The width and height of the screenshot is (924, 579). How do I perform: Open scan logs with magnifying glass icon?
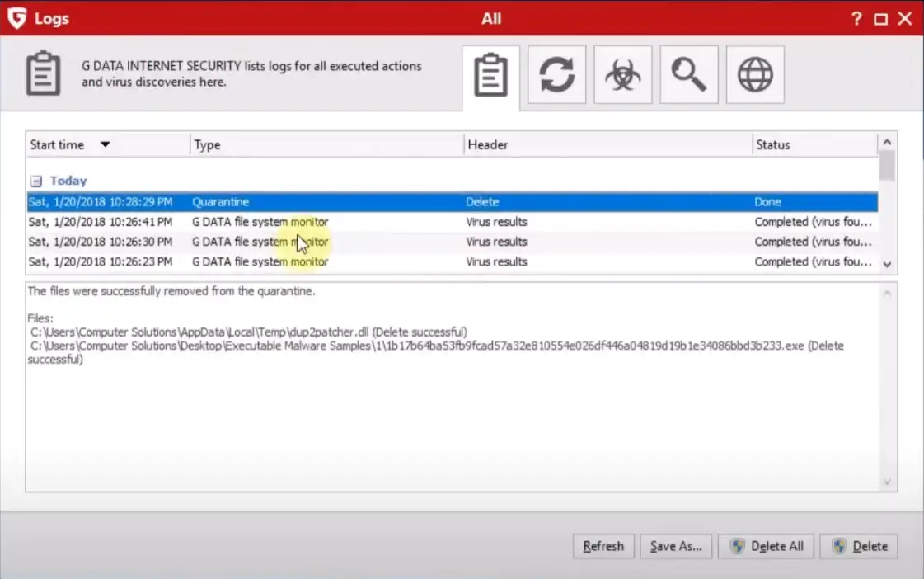pyautogui.click(x=689, y=75)
